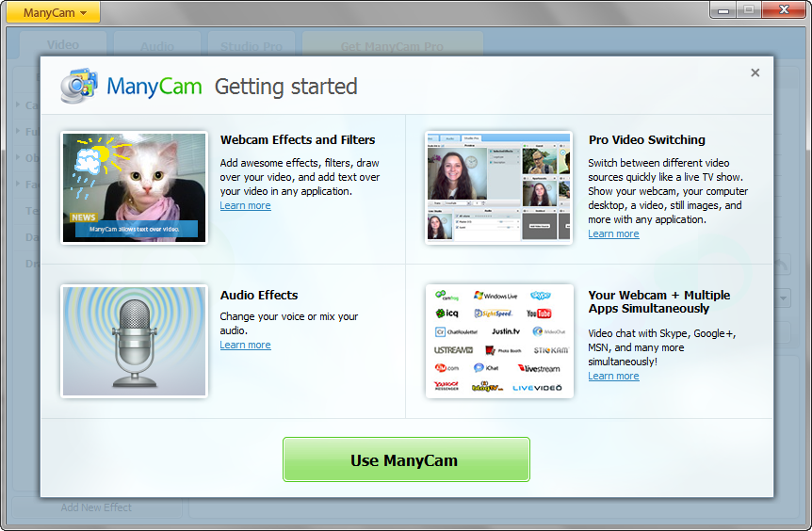
Task: Click the STICKAM logo in apps image
Action: 551,350
